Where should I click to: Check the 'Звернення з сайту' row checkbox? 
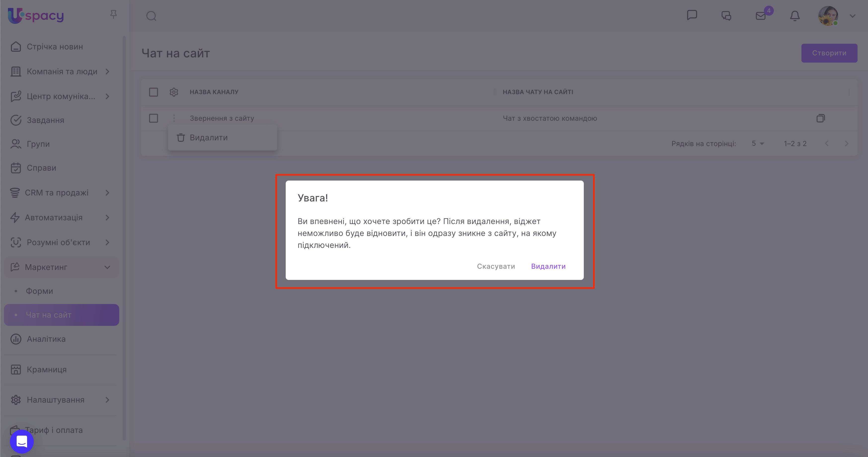pyautogui.click(x=153, y=118)
